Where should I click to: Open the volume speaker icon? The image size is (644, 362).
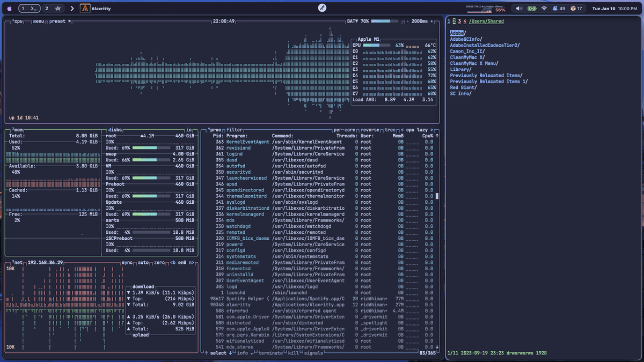click(x=518, y=9)
